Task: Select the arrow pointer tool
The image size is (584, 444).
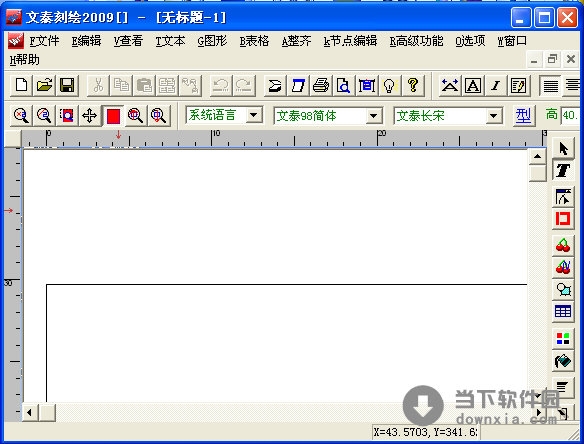Action: [563, 149]
